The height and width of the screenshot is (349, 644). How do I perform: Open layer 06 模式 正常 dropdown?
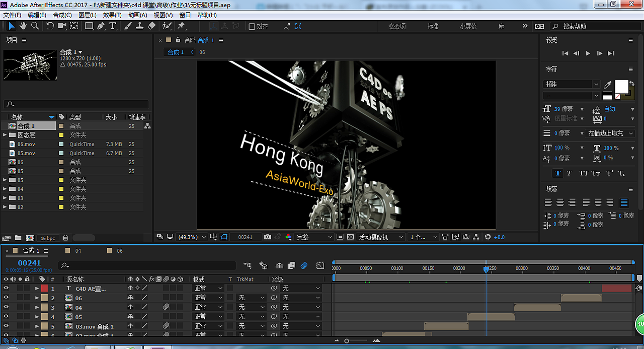point(209,298)
